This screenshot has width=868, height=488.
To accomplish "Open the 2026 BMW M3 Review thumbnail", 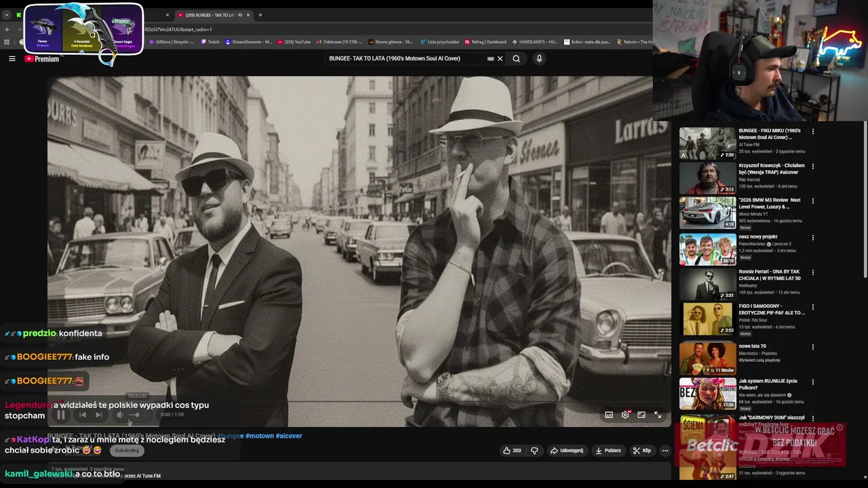I will 707,213.
